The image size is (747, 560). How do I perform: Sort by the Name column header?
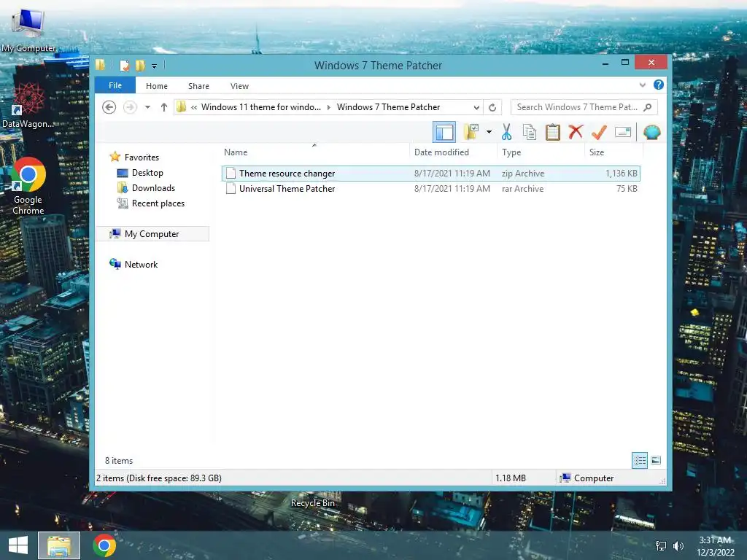pos(314,152)
